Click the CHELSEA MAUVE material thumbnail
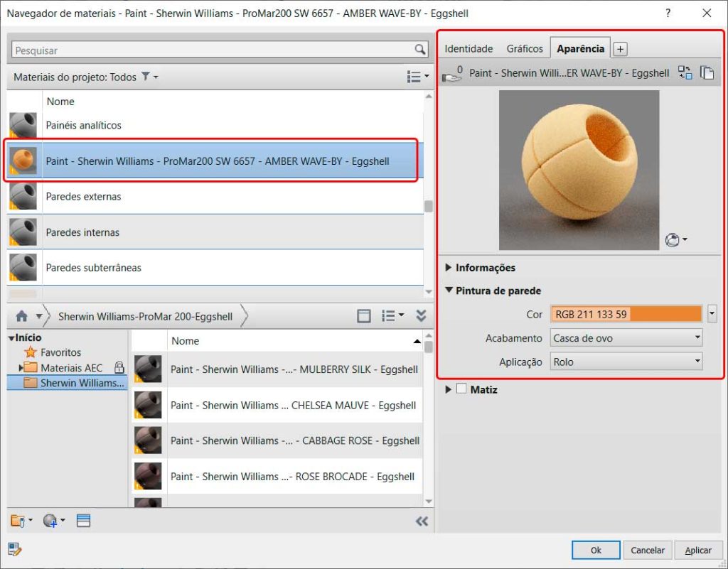The image size is (728, 569). tap(148, 405)
